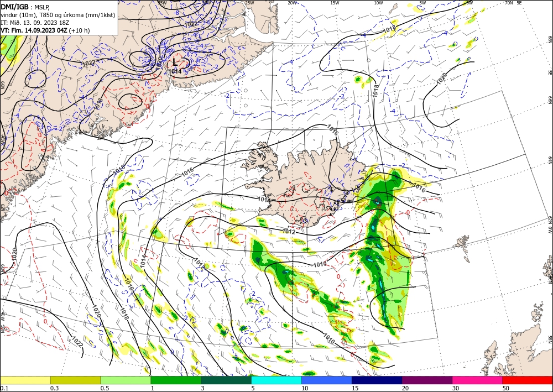Click the '64N' latitude label on right edge
The height and width of the screenshot is (392, 553).
[550, 160]
